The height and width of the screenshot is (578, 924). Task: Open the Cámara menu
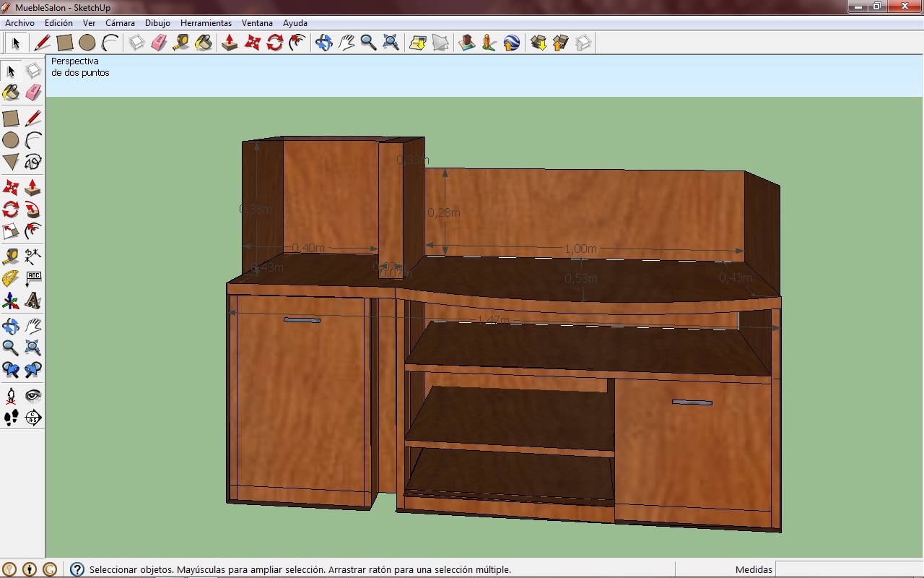pyautogui.click(x=120, y=23)
